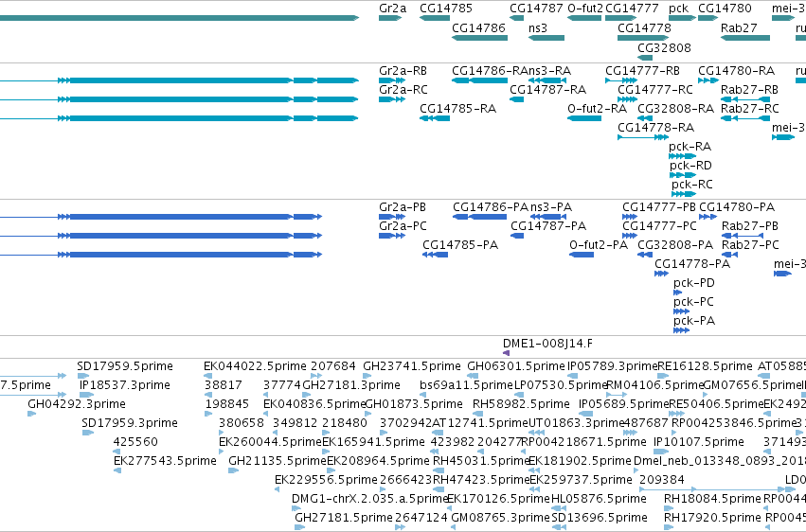Click the pck-RD transcript label
Screen dimensions: 806x532
click(690, 166)
